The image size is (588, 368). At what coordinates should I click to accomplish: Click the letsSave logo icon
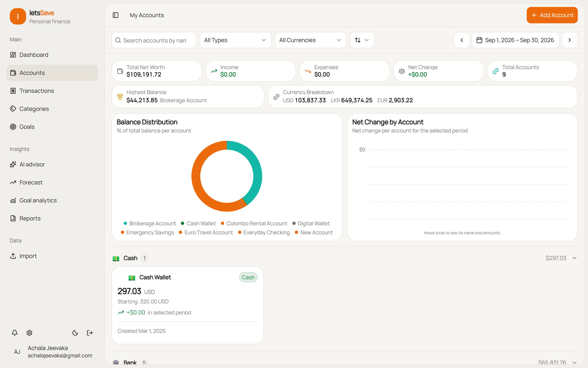(x=18, y=16)
